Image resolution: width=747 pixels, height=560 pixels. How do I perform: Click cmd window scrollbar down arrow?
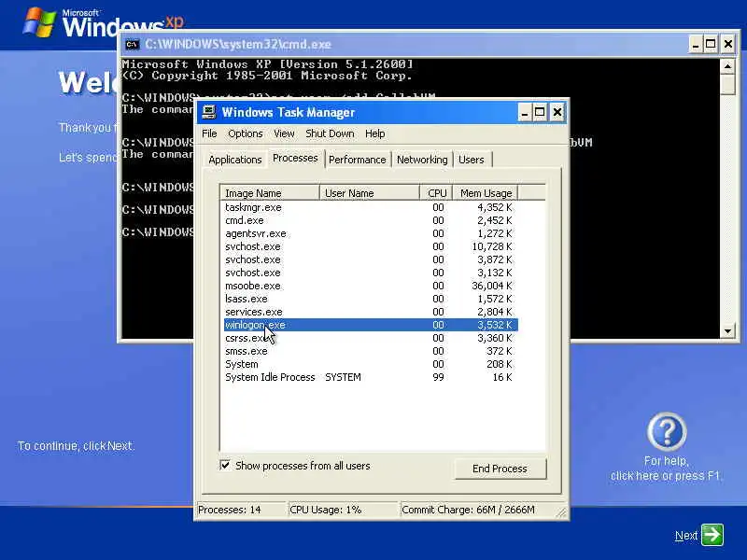click(x=727, y=331)
